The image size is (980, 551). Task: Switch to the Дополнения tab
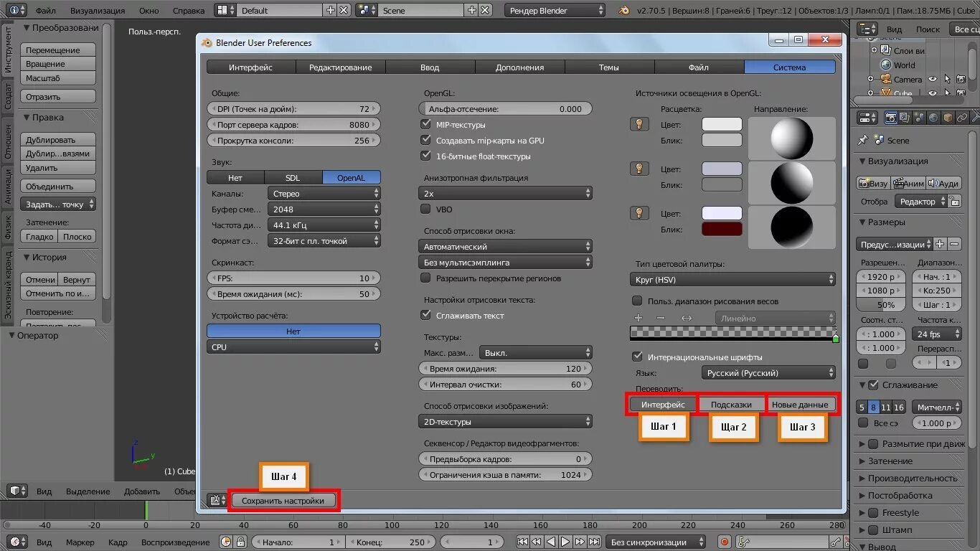click(x=519, y=67)
